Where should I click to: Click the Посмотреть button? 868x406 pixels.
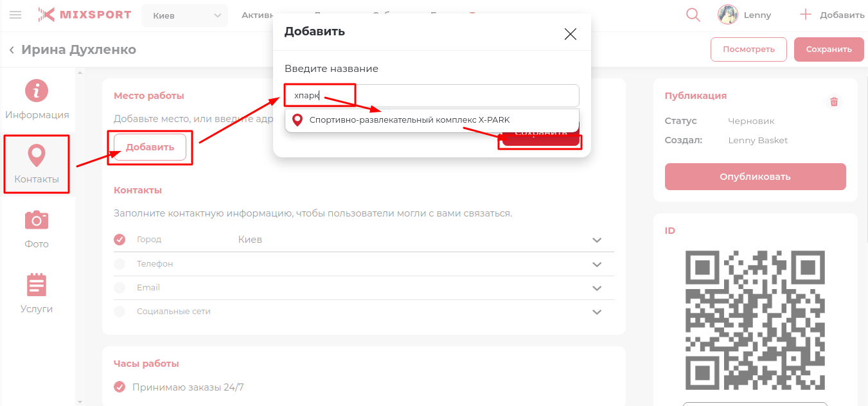[748, 49]
